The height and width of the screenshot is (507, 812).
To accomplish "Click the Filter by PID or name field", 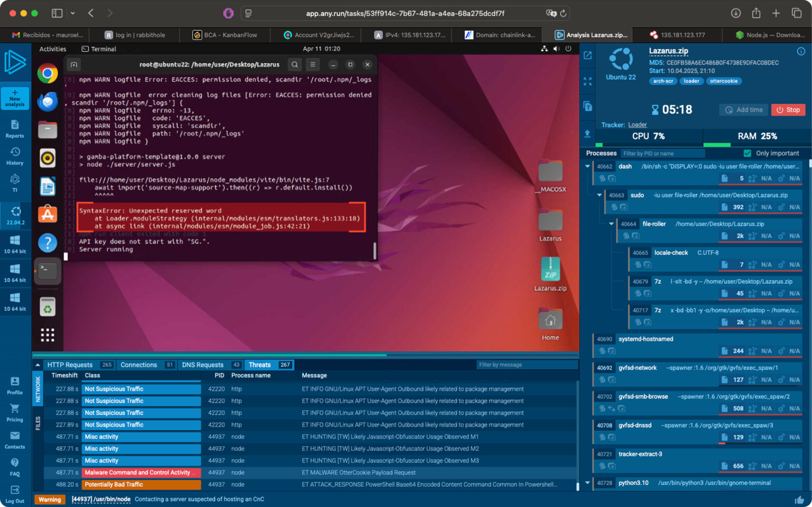I will (662, 153).
